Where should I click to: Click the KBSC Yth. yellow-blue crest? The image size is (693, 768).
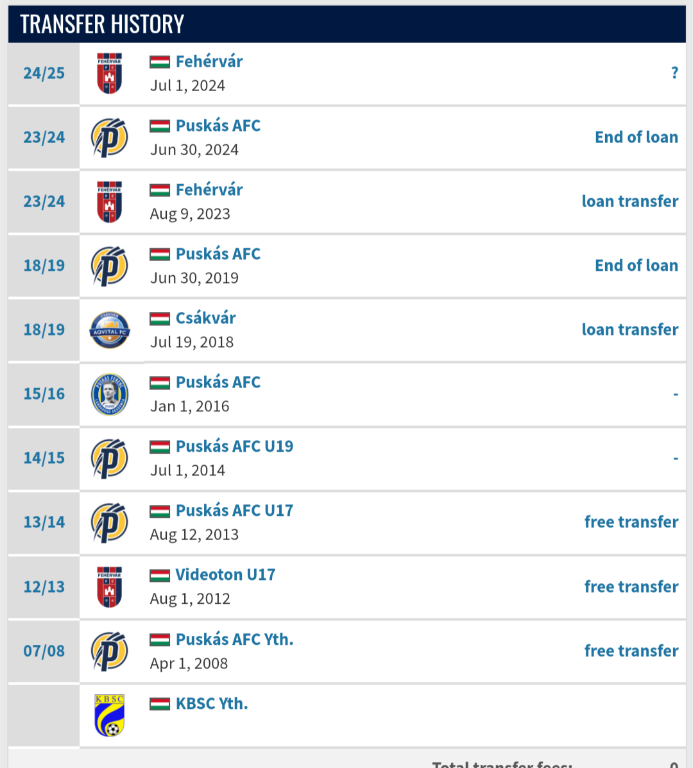109,715
